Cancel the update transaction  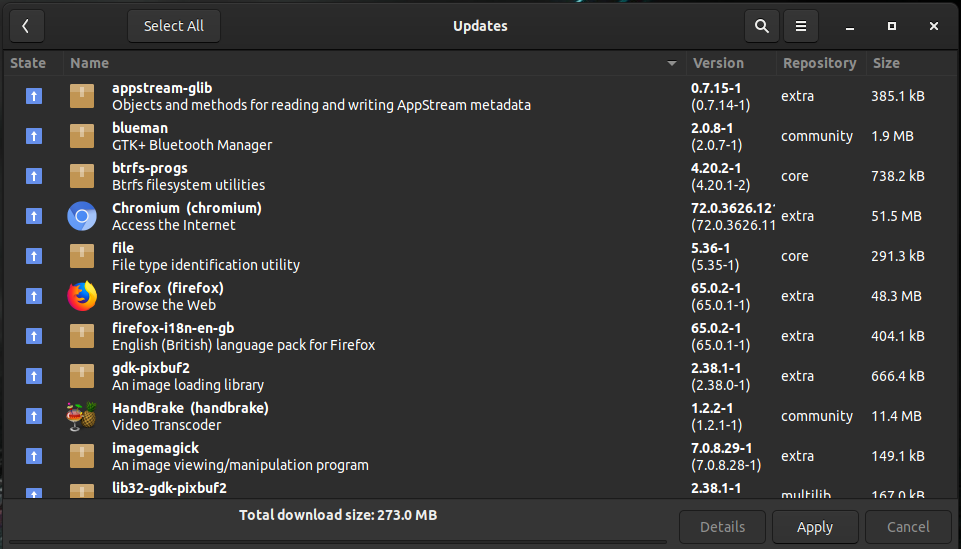click(x=908, y=527)
